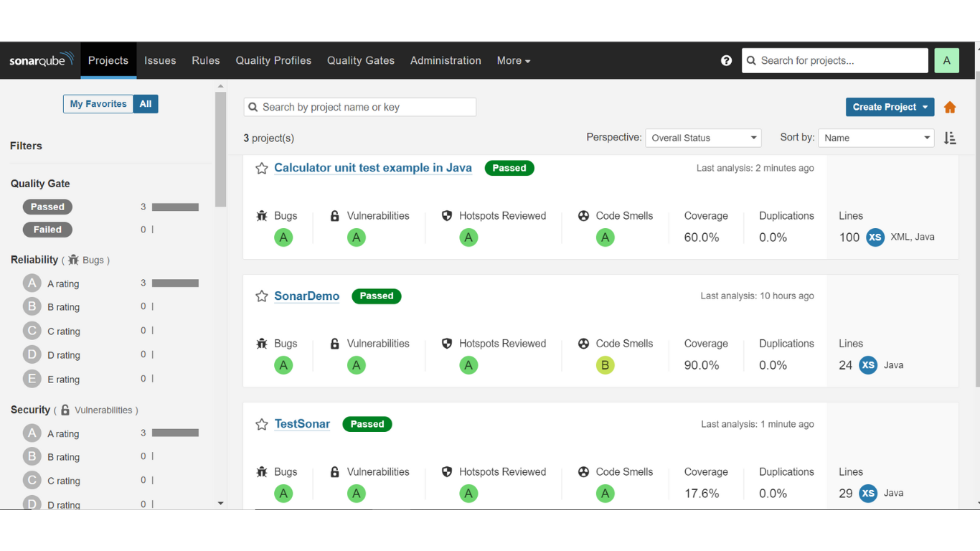Open the Sort by dropdown
This screenshot has width=980, height=551.
tap(875, 138)
